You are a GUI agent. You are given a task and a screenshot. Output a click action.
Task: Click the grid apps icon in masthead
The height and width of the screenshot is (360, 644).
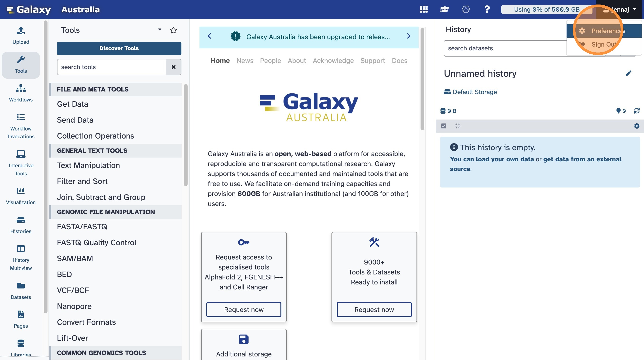click(423, 10)
